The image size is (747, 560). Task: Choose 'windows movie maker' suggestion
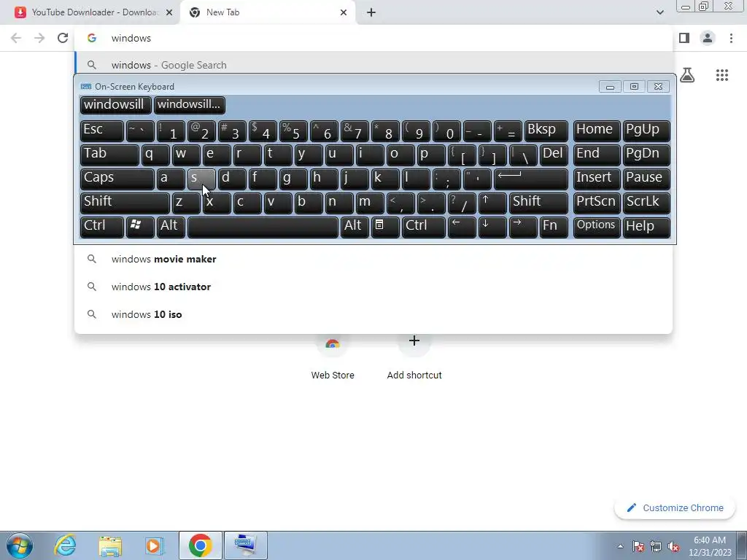click(373, 259)
